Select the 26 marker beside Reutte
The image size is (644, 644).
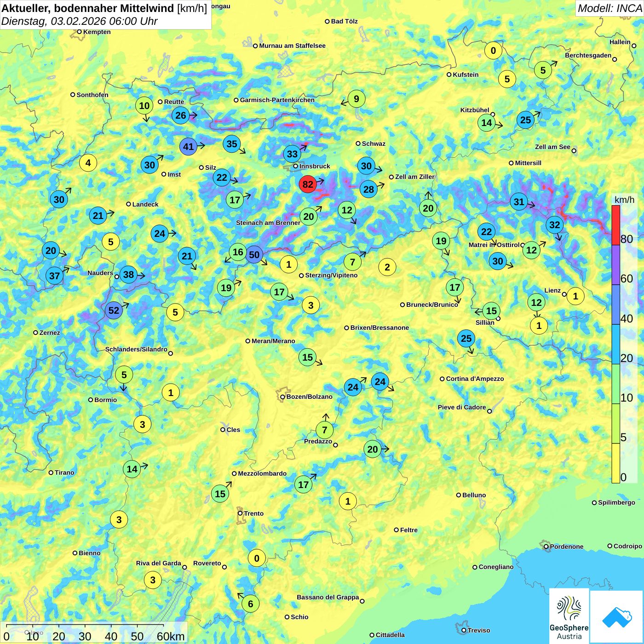click(x=181, y=115)
